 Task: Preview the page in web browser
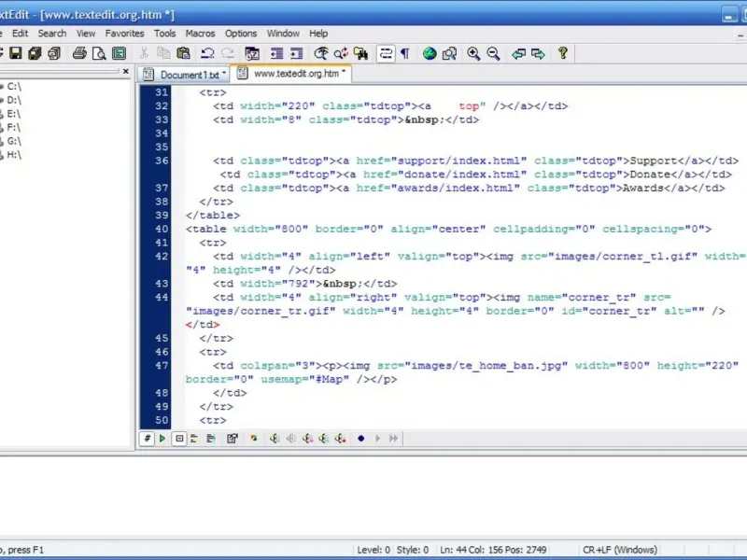[430, 53]
